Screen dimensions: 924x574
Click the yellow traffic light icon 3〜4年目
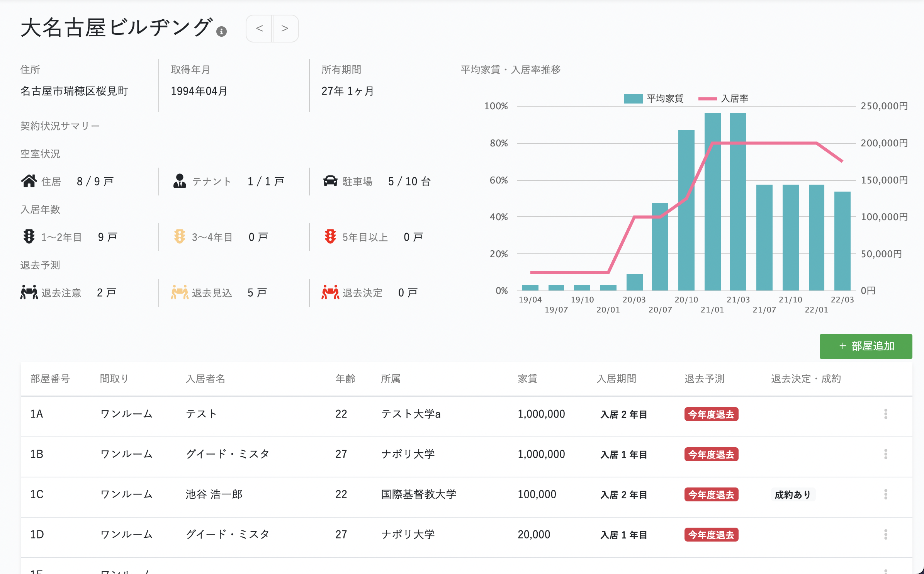point(180,236)
